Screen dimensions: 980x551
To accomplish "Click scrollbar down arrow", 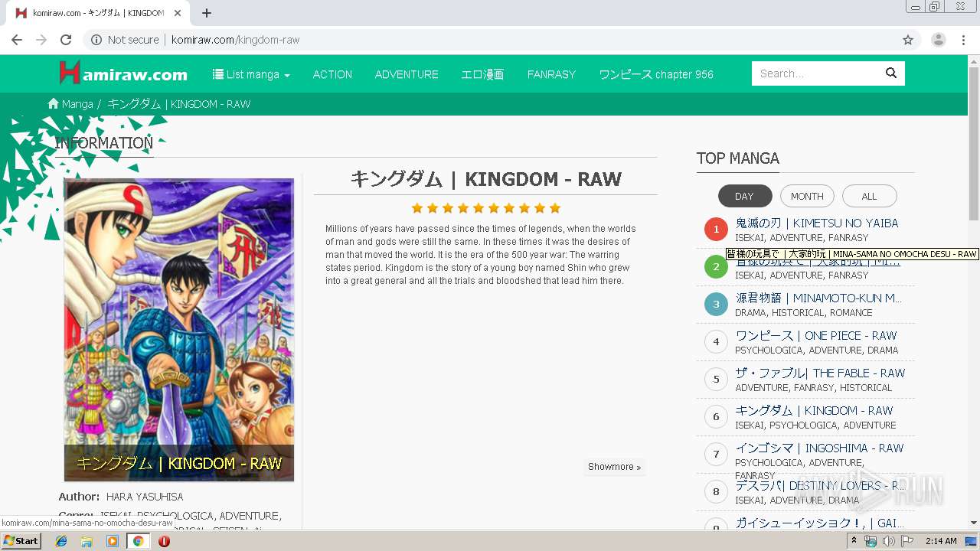I will (974, 523).
